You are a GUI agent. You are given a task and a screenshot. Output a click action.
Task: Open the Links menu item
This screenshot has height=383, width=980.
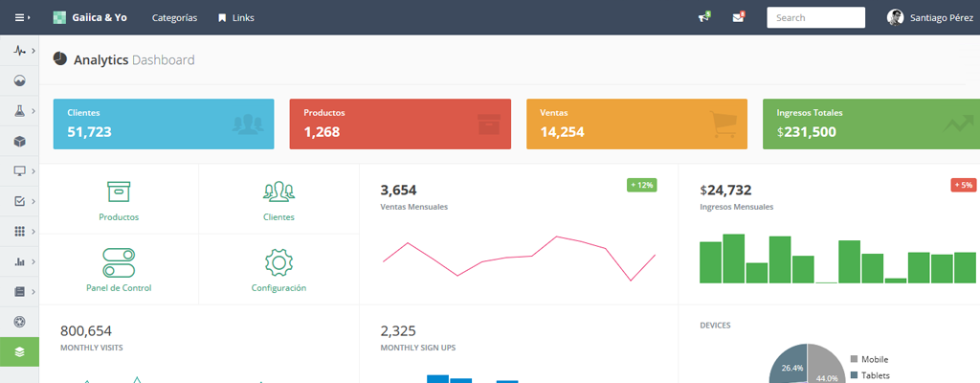[236, 17]
